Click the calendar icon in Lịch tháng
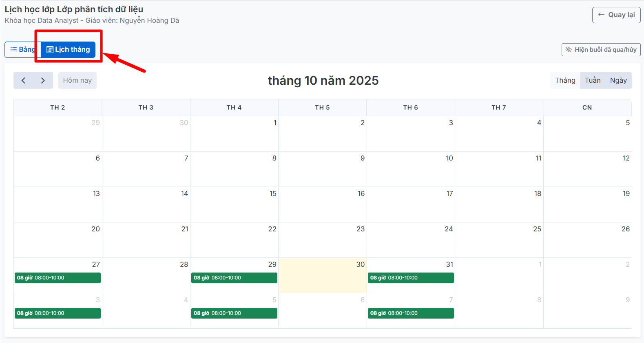This screenshot has height=343, width=644. coord(50,50)
